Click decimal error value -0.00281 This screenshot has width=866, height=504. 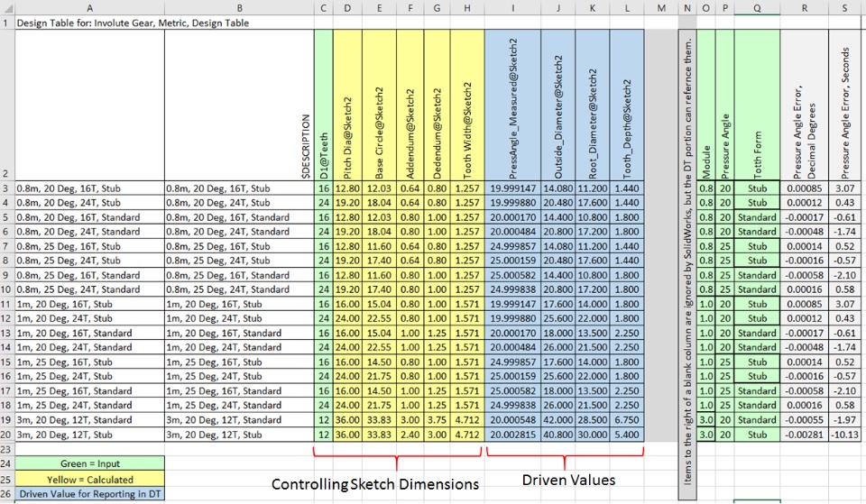(804, 435)
